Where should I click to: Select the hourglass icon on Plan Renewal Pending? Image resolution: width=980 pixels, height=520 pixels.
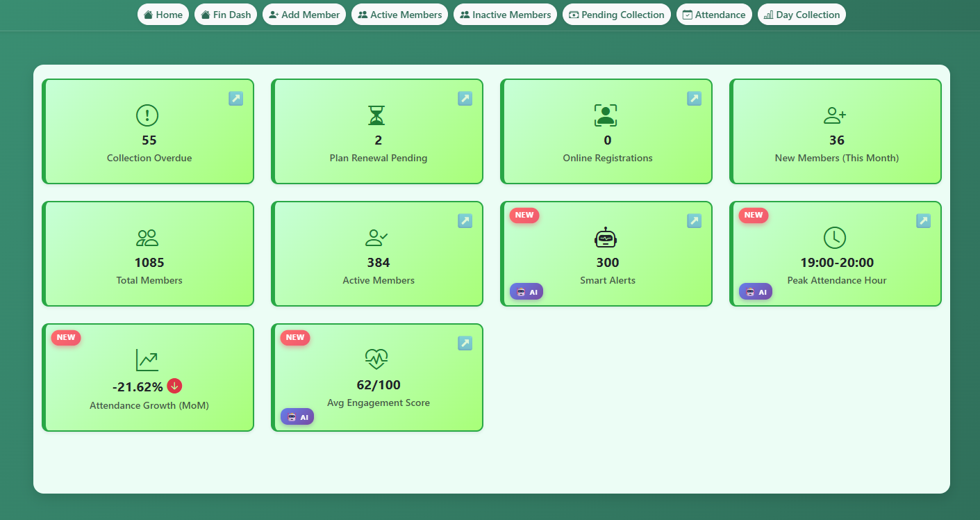click(x=377, y=115)
